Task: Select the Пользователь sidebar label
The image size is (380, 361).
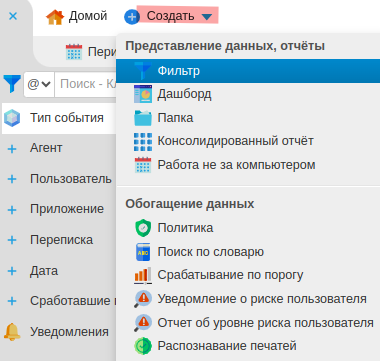Action: click(71, 179)
